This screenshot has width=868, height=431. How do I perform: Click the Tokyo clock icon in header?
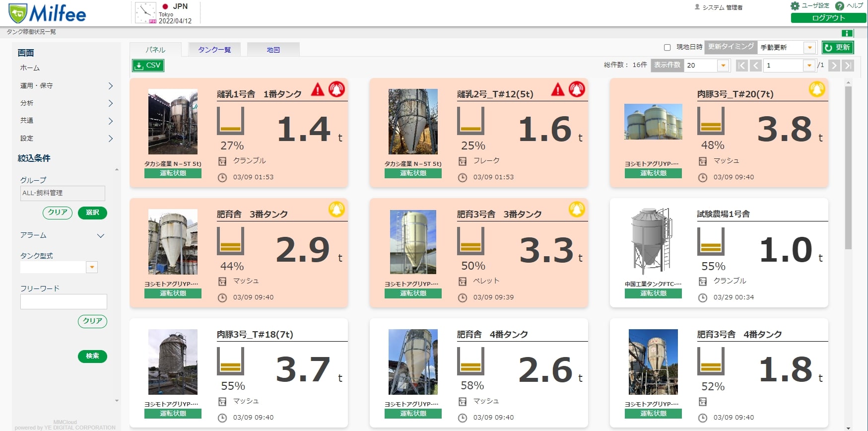coord(145,12)
